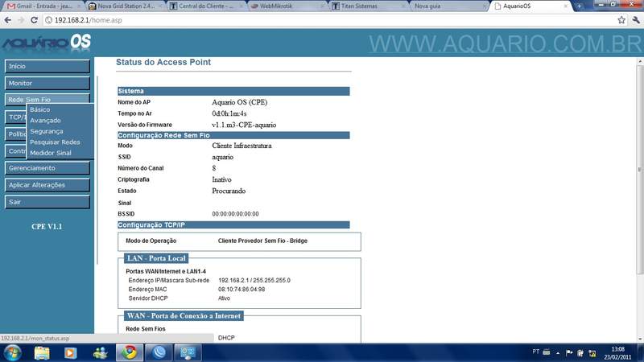This screenshot has height=362, width=644.
Task: Click Action Center flag tray icon
Action: [569, 352]
